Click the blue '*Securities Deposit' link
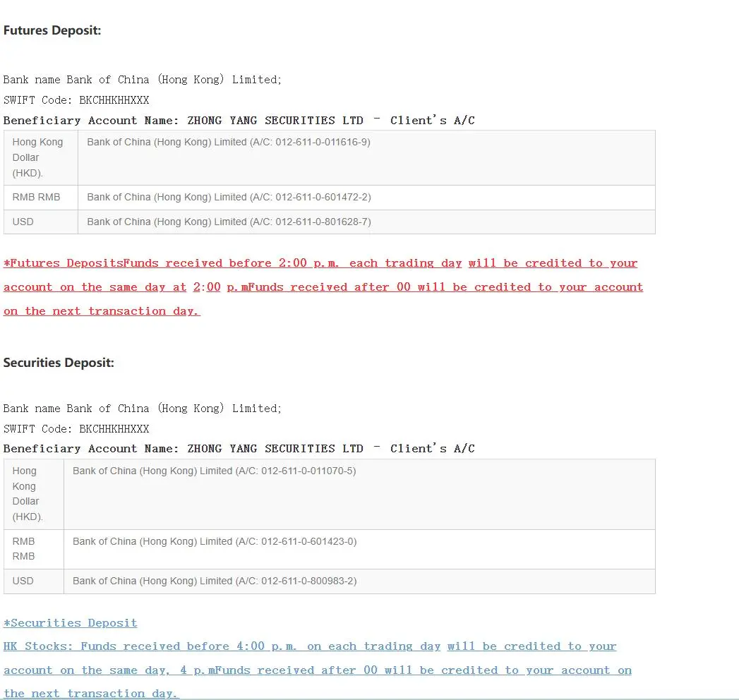Viewport: 739px width, 700px height. [x=70, y=623]
